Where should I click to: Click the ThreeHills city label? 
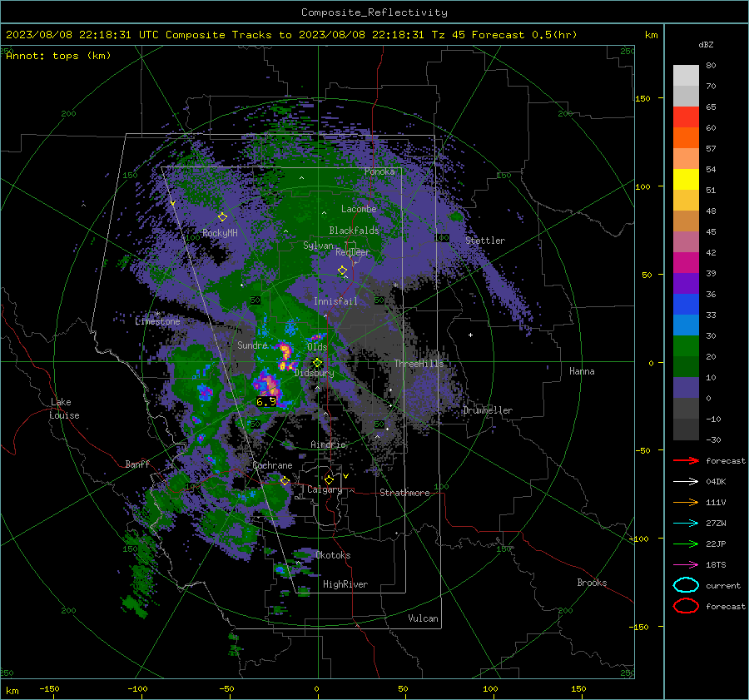pyautogui.click(x=419, y=364)
